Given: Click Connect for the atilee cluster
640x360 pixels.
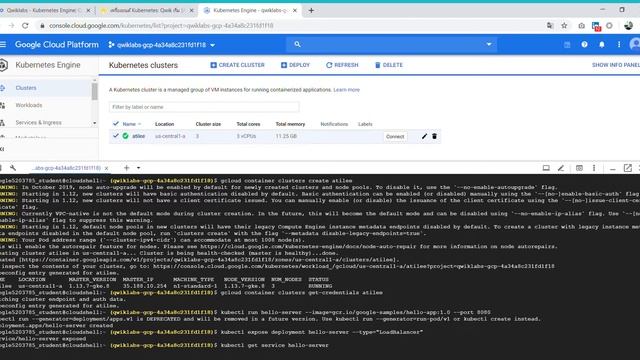Looking at the screenshot, I should coord(395,136).
